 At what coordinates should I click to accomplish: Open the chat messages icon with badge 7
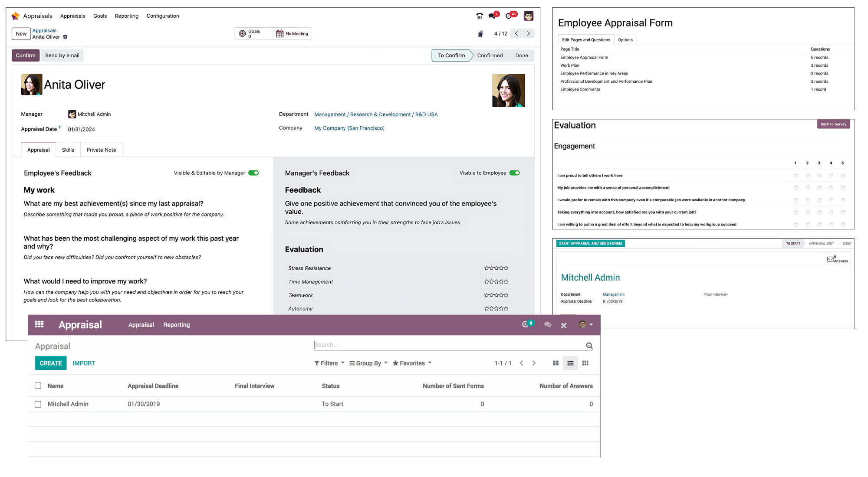click(492, 16)
